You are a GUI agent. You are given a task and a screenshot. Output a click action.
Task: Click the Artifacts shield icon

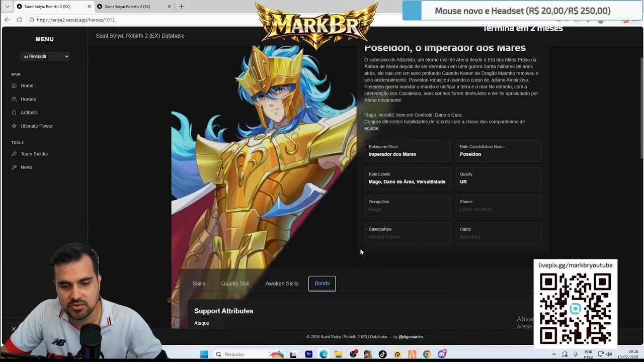(x=14, y=113)
